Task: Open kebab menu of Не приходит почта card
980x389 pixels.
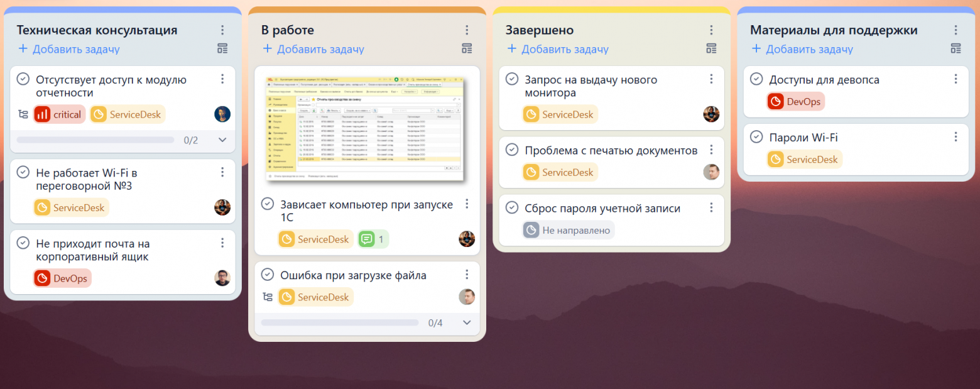Action: point(222,243)
